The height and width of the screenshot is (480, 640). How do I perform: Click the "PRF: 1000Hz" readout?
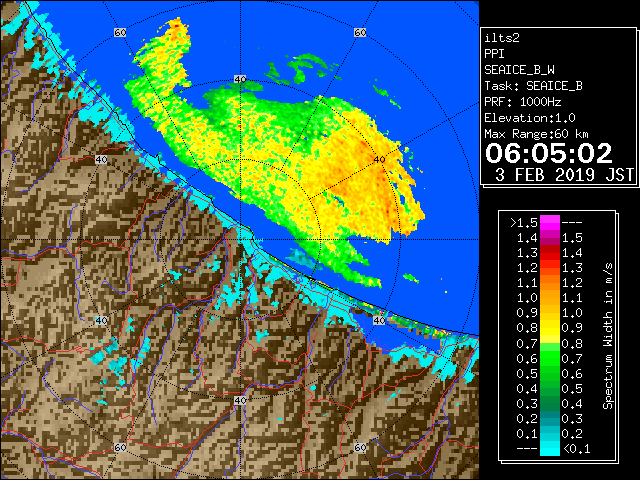click(523, 102)
